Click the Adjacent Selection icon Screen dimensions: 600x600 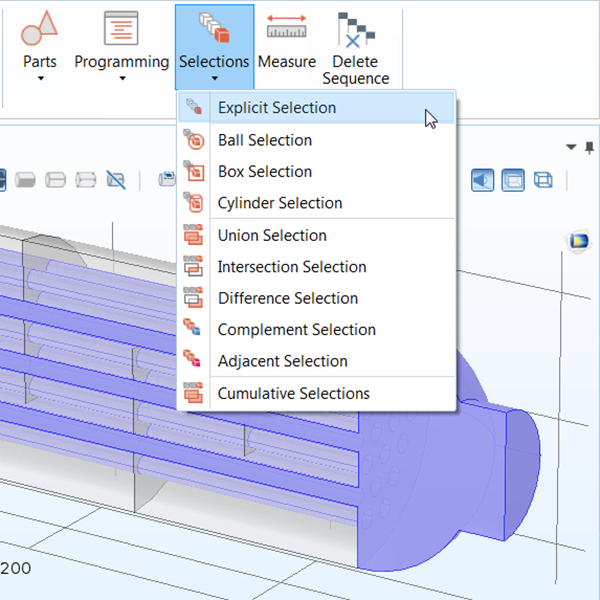(194, 361)
